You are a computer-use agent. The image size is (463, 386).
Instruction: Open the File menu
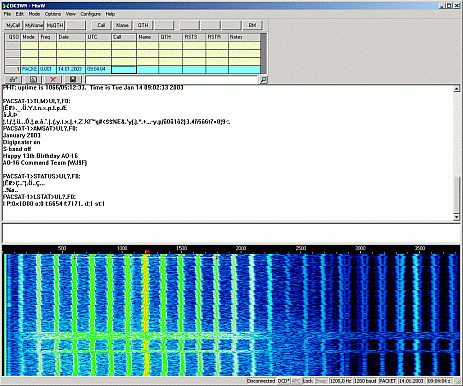pyautogui.click(x=7, y=14)
